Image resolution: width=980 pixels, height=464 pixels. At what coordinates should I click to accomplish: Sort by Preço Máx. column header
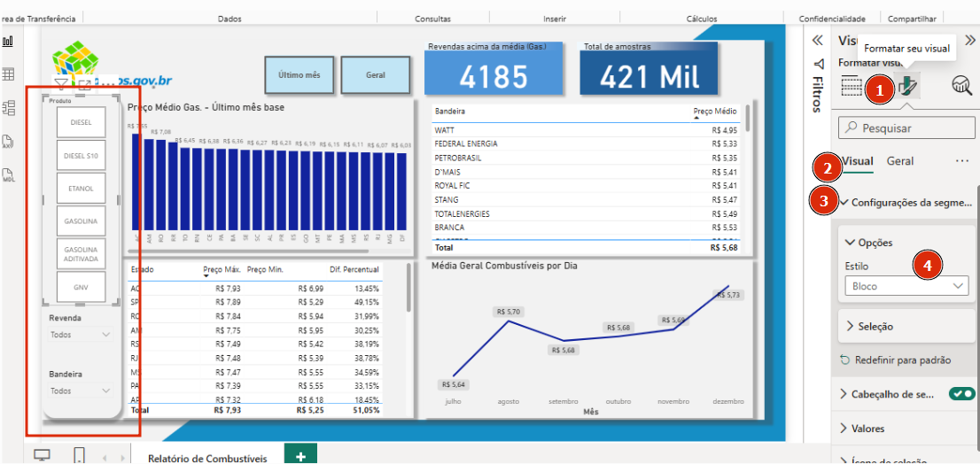coord(222,271)
